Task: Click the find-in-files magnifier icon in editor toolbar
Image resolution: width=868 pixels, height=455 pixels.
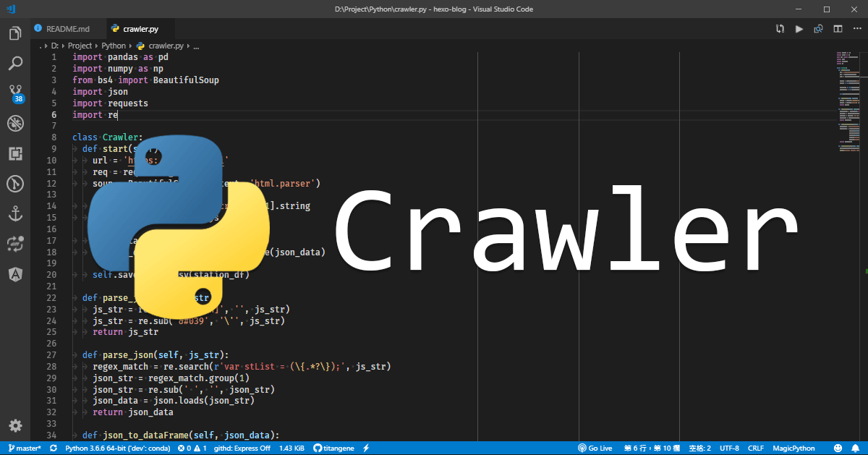Action: coord(819,29)
